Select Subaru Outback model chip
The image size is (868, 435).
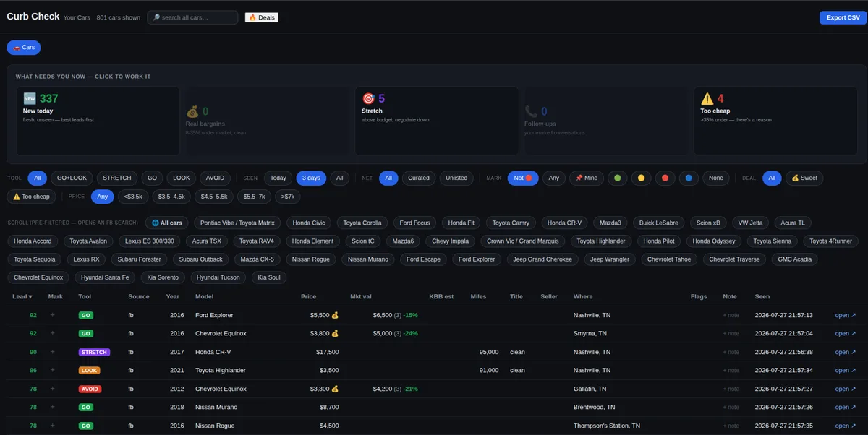(x=201, y=259)
